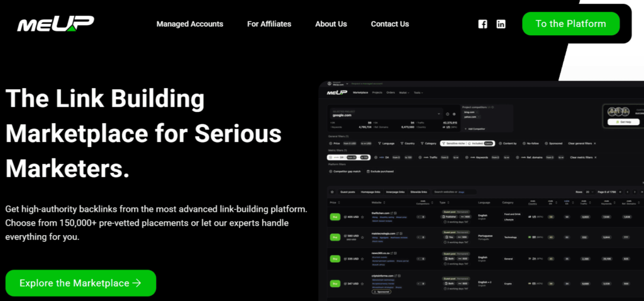644x301 pixels.
Task: Open project settings gear beside google.com
Action: pos(454,114)
